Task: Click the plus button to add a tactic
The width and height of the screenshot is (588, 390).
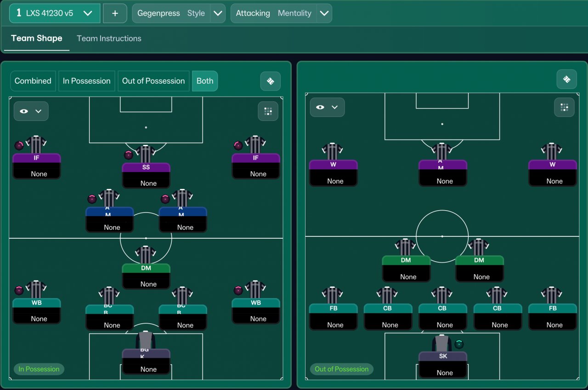Action: click(x=115, y=13)
